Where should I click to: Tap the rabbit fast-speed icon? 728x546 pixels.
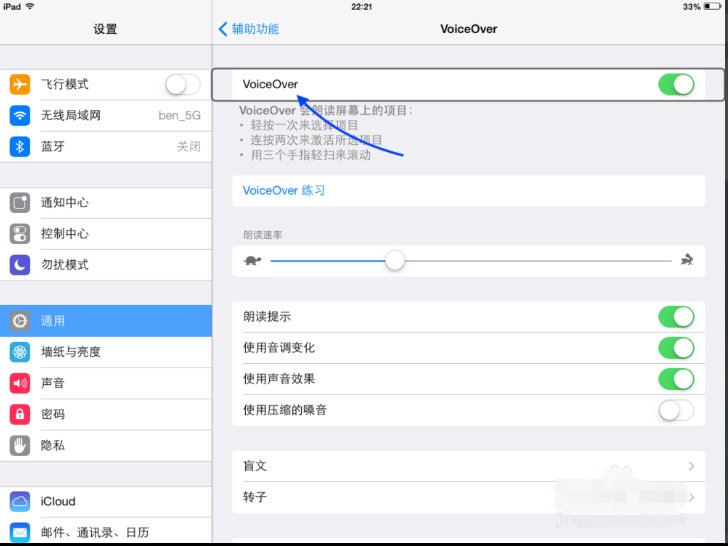click(687, 260)
